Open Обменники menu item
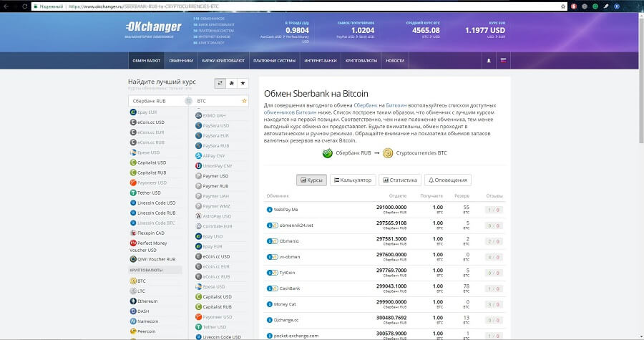This screenshot has height=340, width=644. click(181, 60)
